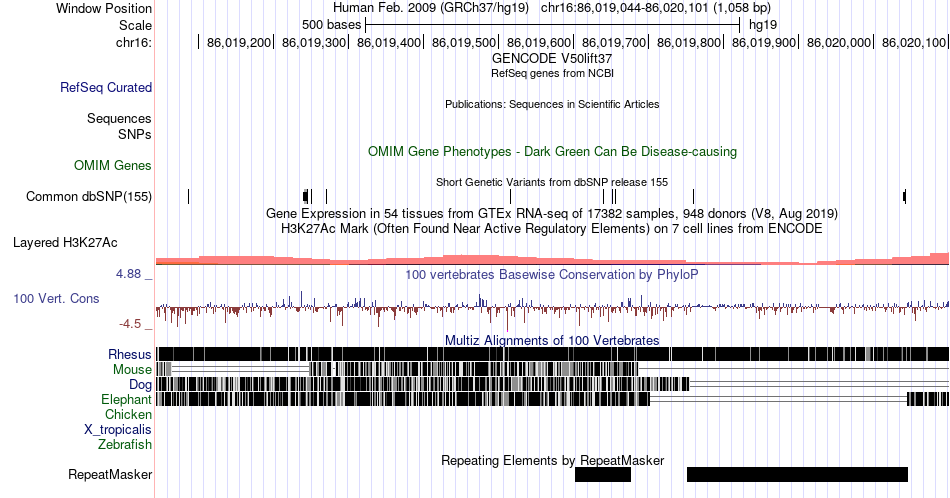Click the RefSeq Curated track label
The height and width of the screenshot is (498, 950).
click(106, 87)
